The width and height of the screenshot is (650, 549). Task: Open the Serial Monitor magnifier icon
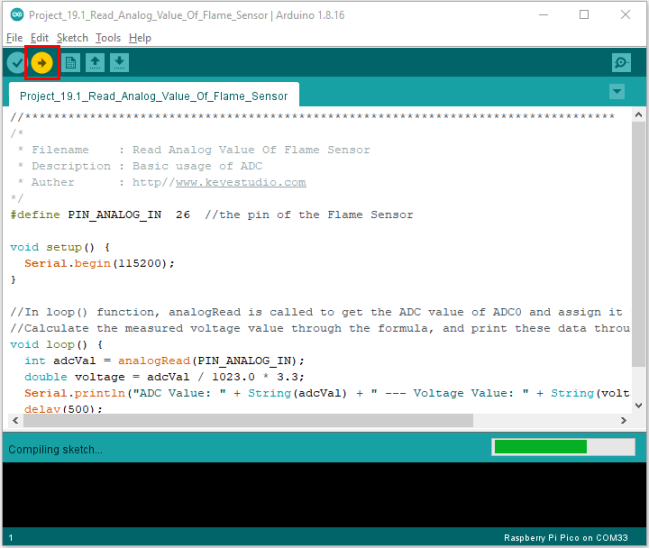click(621, 63)
